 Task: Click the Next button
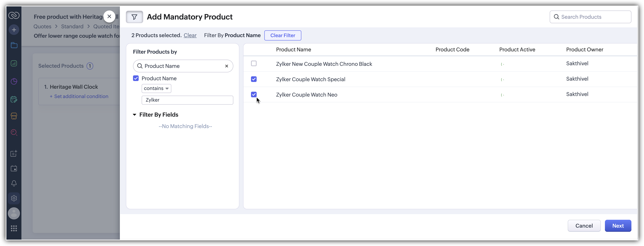618,226
